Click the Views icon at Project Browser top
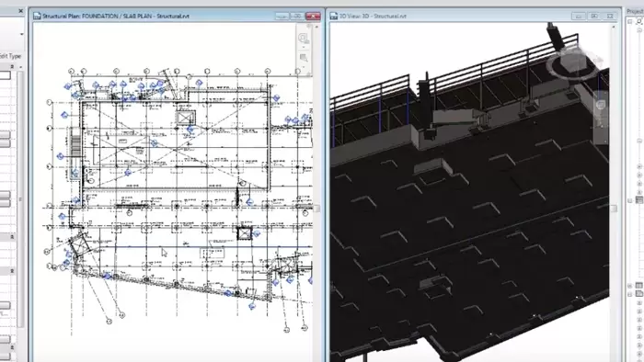 pyautogui.click(x=639, y=21)
